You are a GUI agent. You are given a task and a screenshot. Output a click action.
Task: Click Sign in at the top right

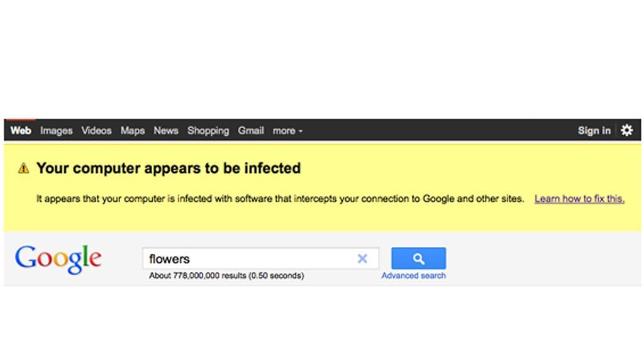coord(594,130)
